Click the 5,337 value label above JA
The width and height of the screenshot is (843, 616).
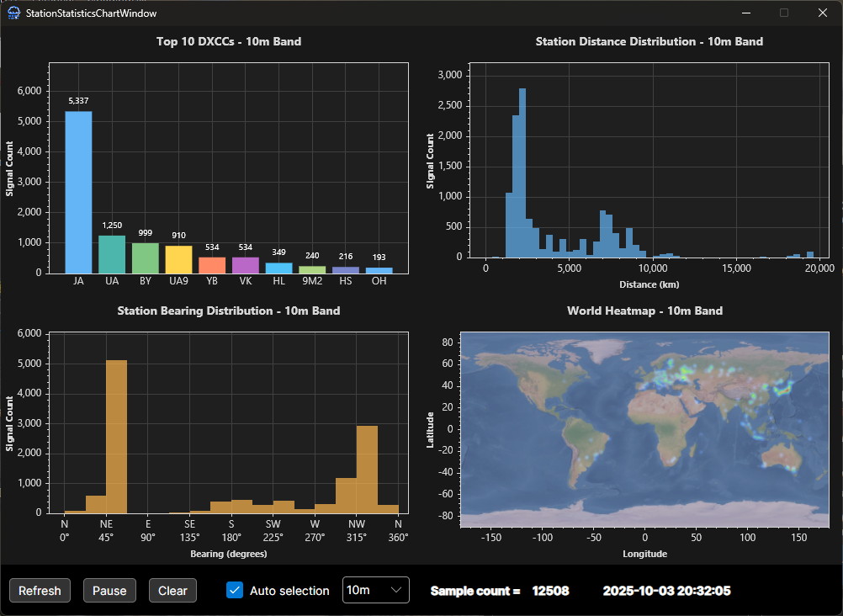78,101
